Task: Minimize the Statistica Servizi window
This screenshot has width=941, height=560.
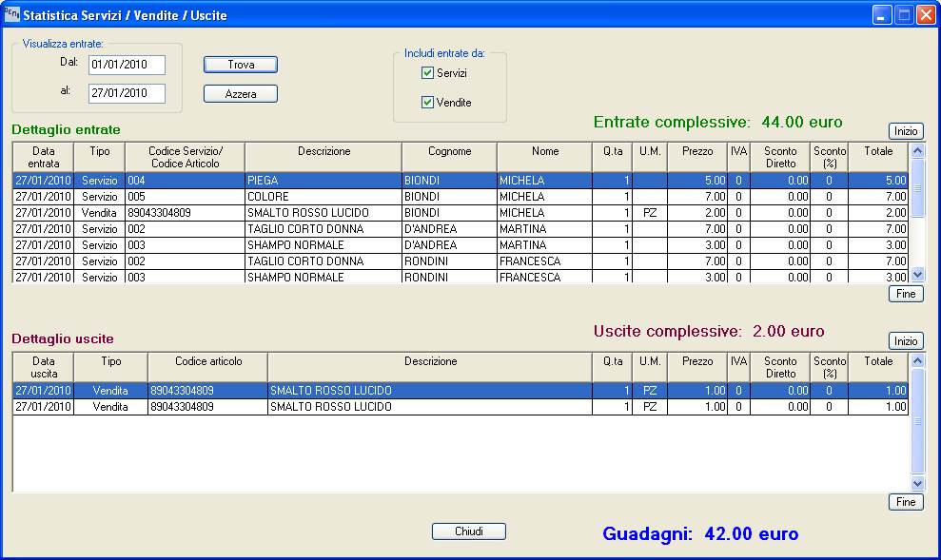Action: [882, 14]
